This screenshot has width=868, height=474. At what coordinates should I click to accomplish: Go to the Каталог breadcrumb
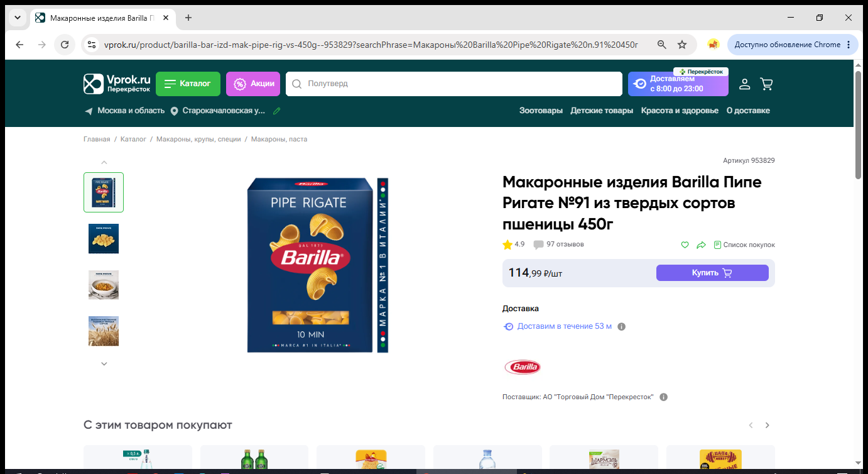point(133,139)
